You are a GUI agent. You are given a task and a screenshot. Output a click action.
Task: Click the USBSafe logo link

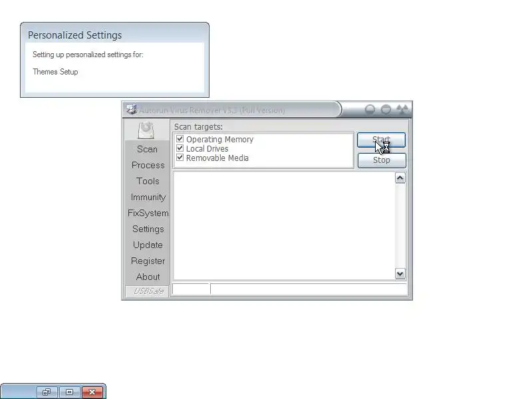(x=147, y=291)
